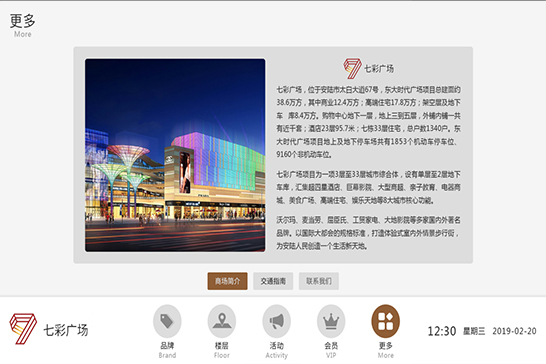Switch to the 联系我们 tab
Image resolution: width=546 pixels, height=364 pixels.
pyautogui.click(x=319, y=281)
